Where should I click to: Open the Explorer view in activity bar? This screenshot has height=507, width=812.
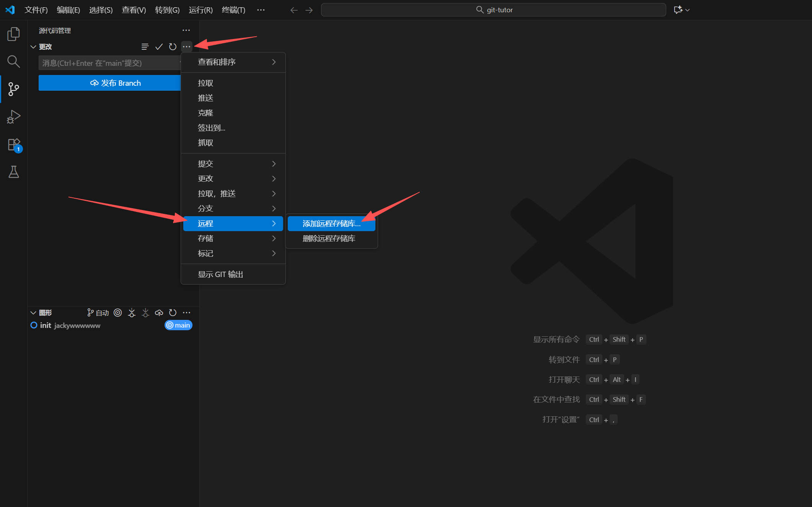[x=13, y=34]
